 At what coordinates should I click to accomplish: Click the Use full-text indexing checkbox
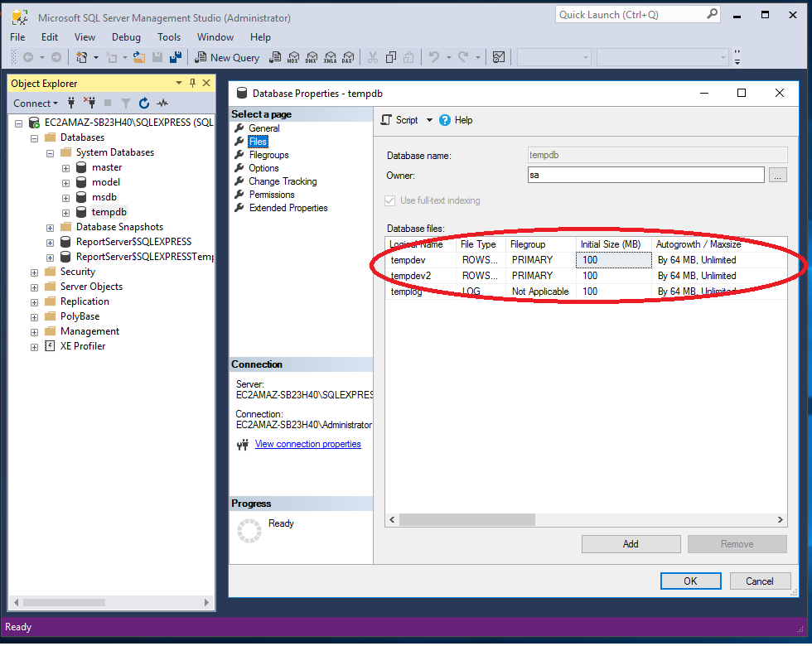(x=390, y=200)
